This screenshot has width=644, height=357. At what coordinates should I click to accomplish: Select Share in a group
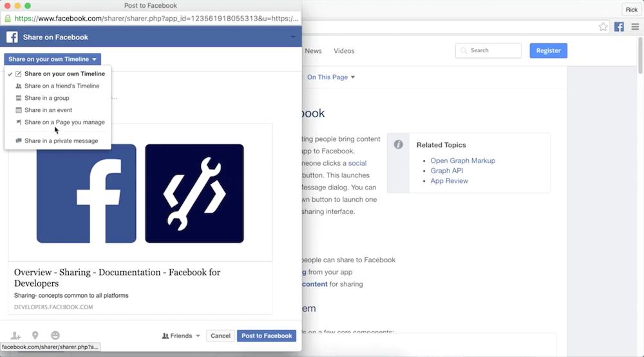click(x=46, y=98)
